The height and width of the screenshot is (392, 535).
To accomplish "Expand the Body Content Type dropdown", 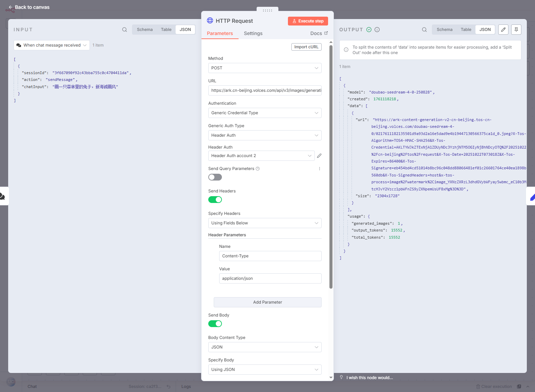I will pyautogui.click(x=265, y=347).
